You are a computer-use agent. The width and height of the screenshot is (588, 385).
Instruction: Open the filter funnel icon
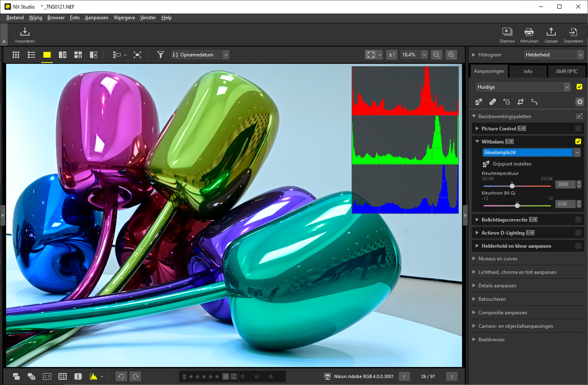pos(161,55)
